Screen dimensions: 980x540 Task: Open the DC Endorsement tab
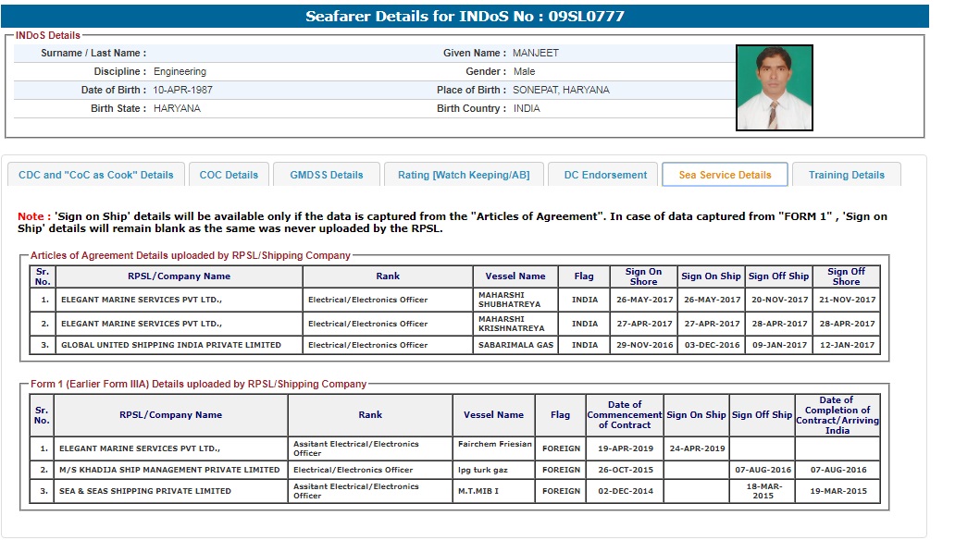(x=605, y=175)
